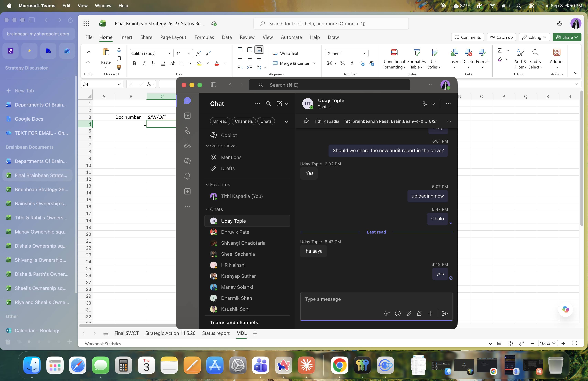
Task: Collapse the Favorites section
Action: pos(218,184)
